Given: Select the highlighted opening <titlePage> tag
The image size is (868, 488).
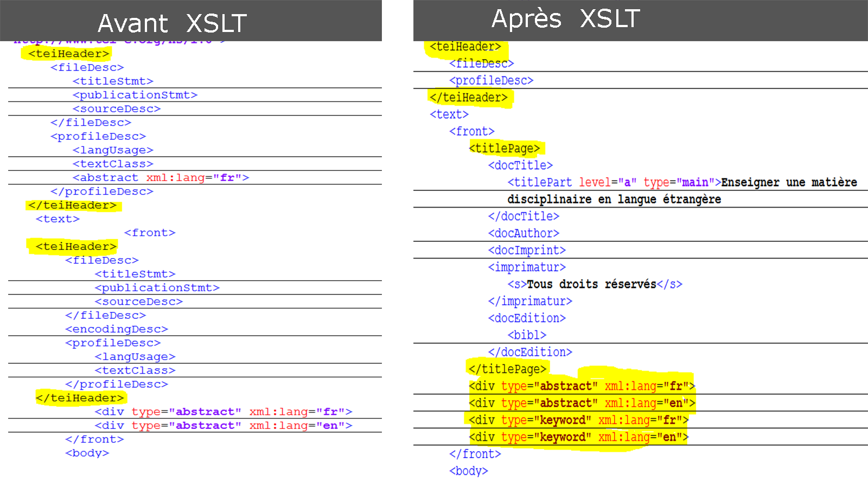Looking at the screenshot, I should pyautogui.click(x=505, y=149).
